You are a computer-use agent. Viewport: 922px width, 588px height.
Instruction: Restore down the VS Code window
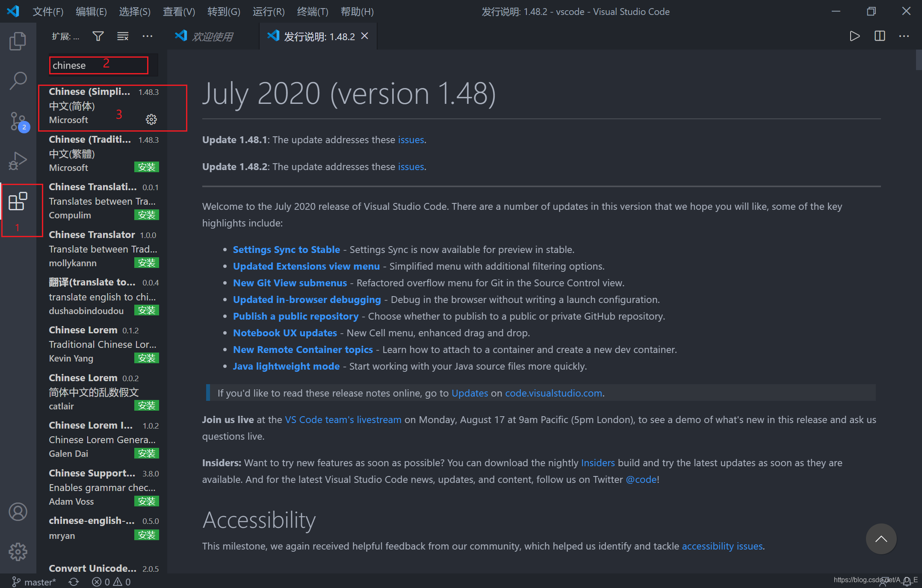pos(871,12)
